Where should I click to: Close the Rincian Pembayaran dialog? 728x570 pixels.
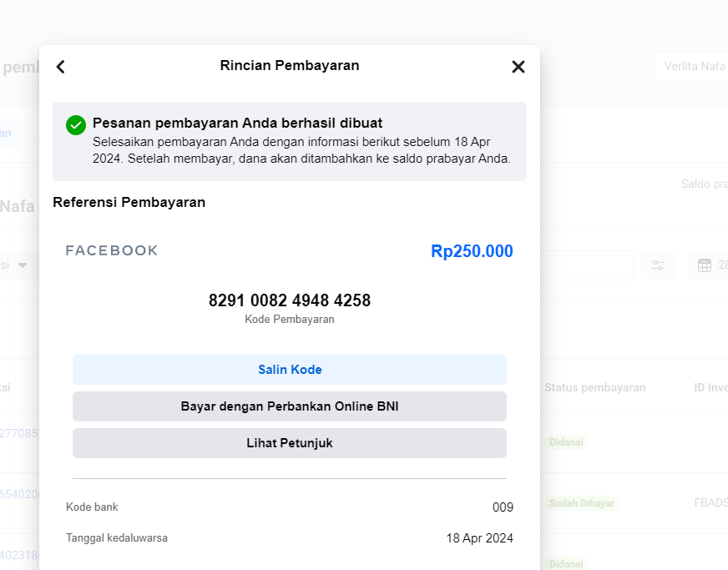[x=518, y=67]
